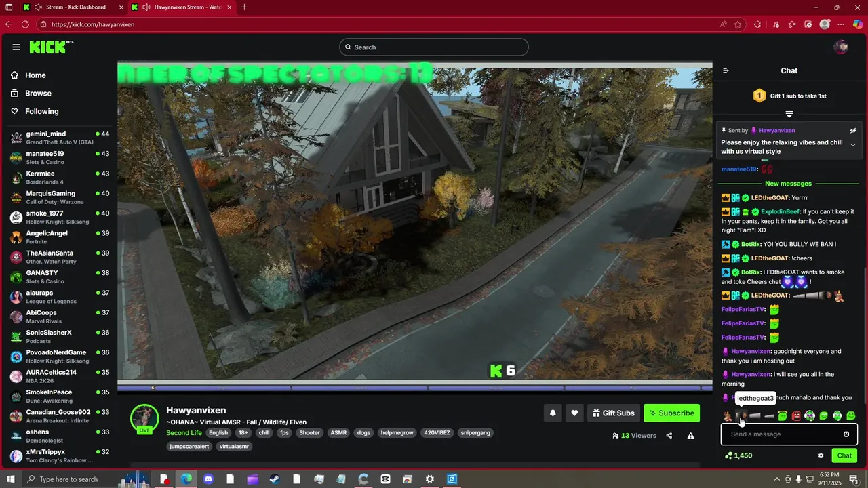The height and width of the screenshot is (488, 868).
Task: Click the Second Life category link
Action: (x=184, y=432)
